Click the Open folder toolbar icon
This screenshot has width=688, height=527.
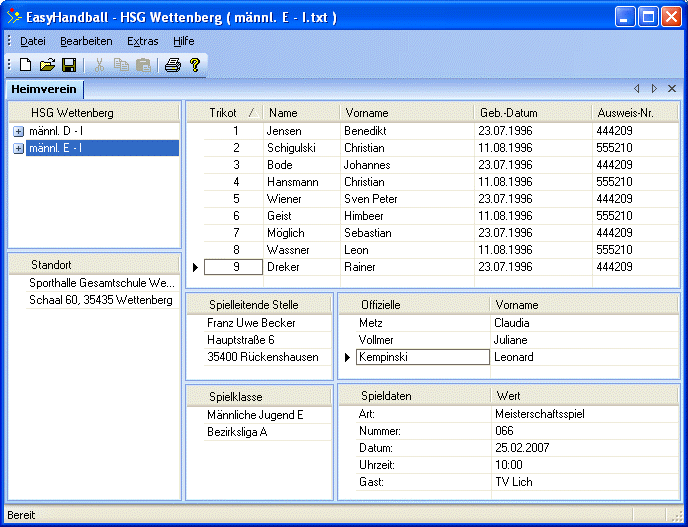47,65
